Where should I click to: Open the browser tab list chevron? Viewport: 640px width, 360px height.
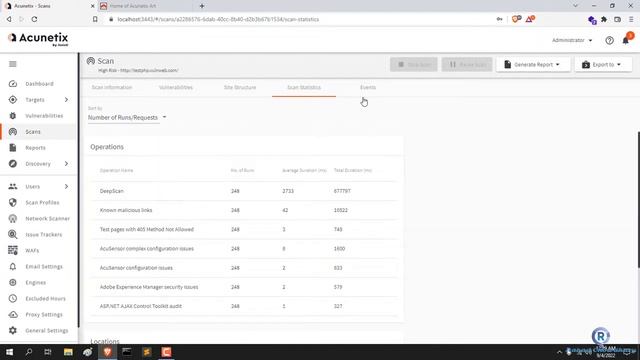click(x=575, y=6)
